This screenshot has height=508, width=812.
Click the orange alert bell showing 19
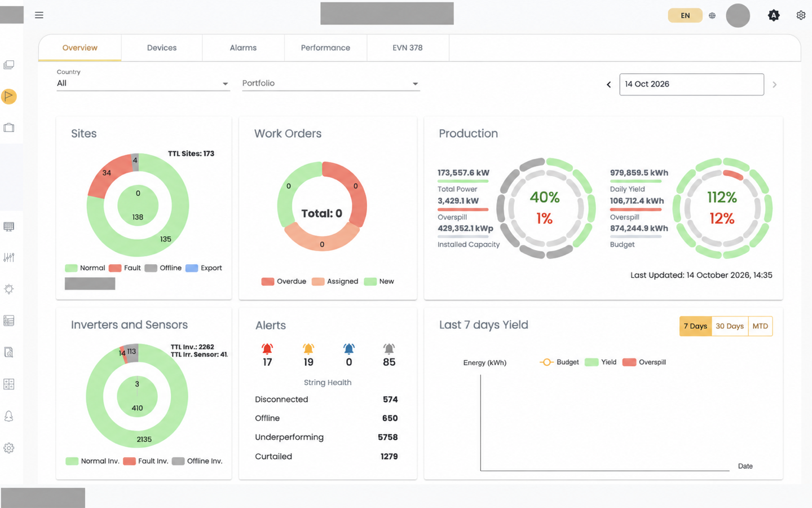click(x=308, y=348)
